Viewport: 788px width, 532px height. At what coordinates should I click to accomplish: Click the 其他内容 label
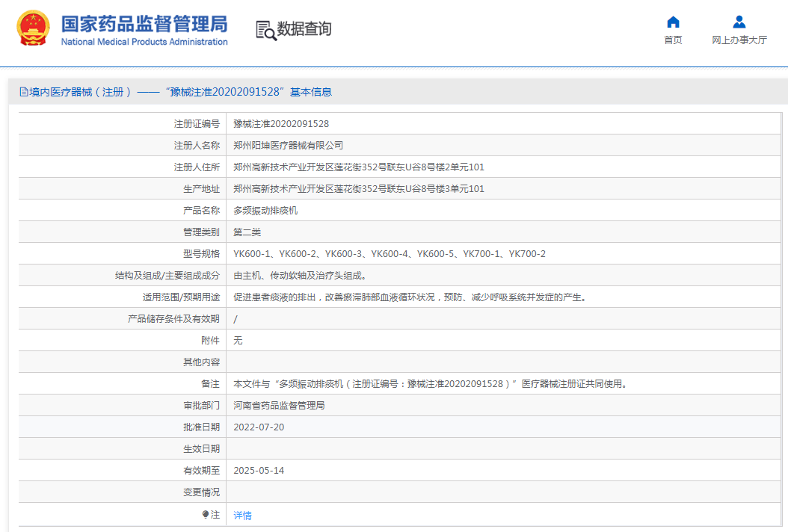click(202, 362)
